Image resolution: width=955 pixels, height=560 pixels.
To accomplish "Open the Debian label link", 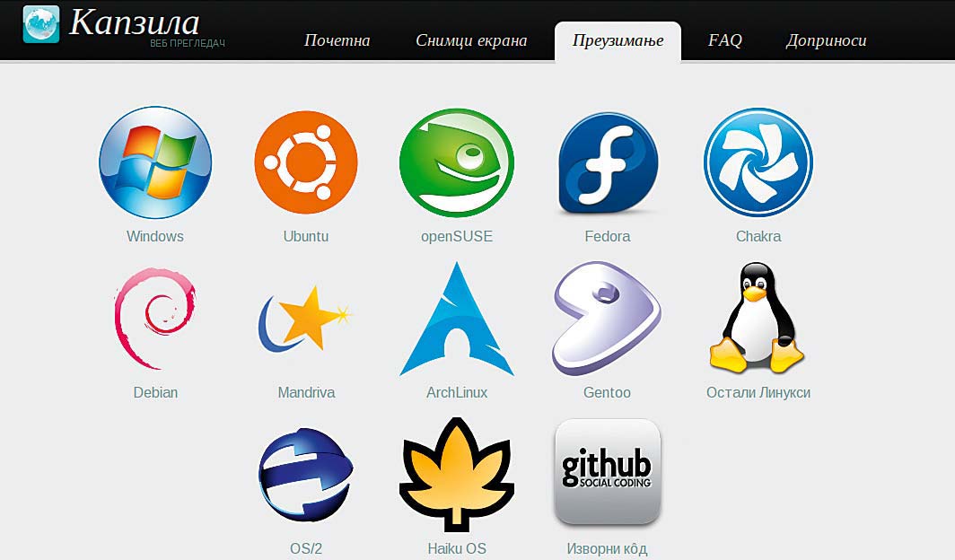I will 155,392.
